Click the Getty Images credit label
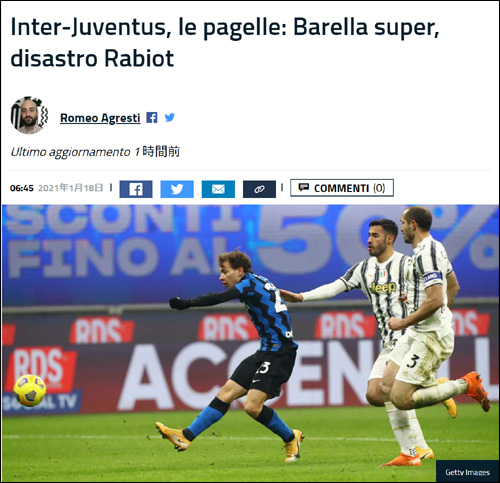Screen dimensions: 500x483 pos(467,472)
